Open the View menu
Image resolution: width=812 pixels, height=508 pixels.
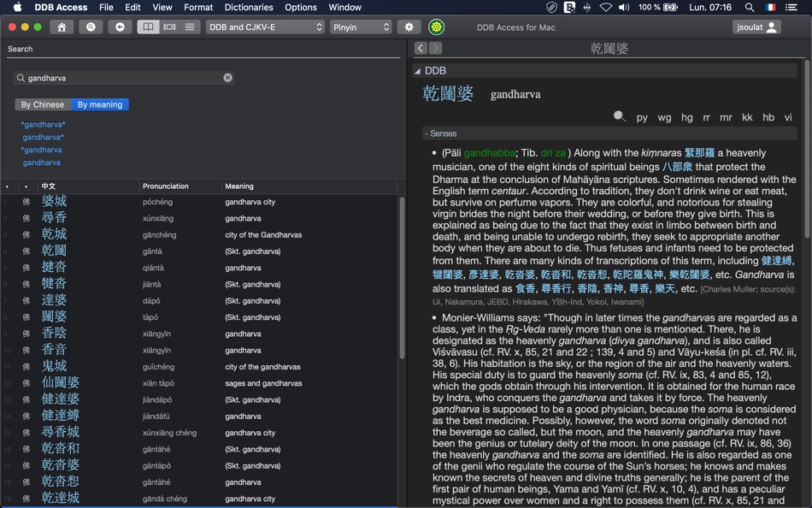162,7
